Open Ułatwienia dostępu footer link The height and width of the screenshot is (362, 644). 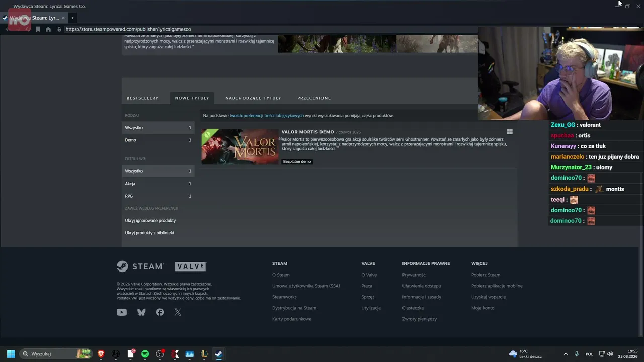(422, 286)
